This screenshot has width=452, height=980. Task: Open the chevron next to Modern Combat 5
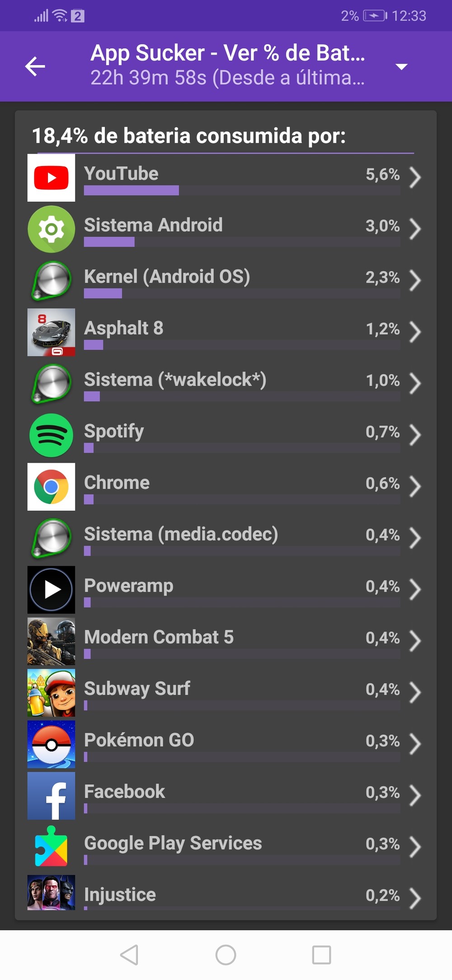[x=415, y=641]
